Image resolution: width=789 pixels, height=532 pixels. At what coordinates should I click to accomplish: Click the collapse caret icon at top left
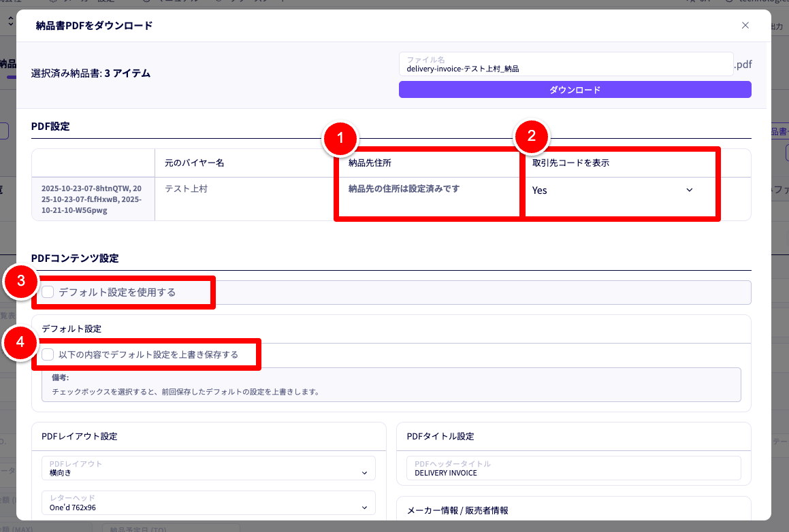click(10, 21)
